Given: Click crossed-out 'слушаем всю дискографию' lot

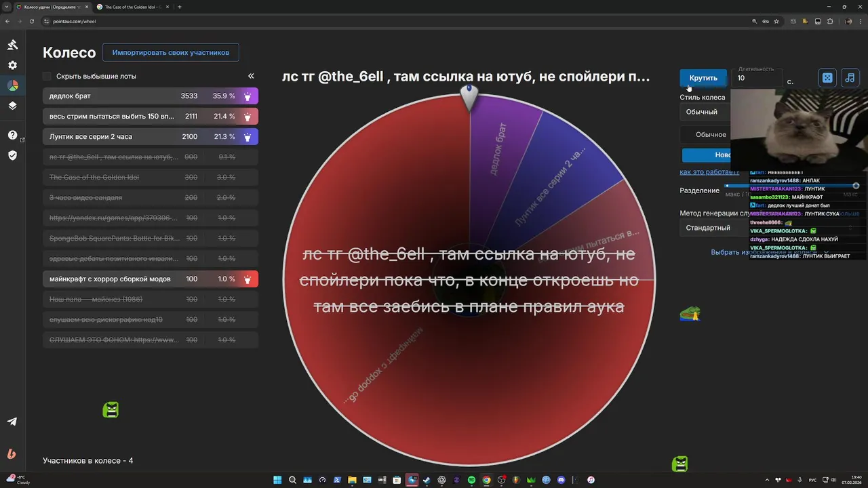Looking at the screenshot, I should (x=151, y=320).
